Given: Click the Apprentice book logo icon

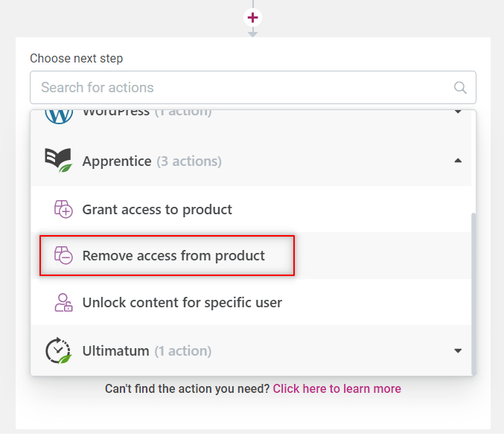Looking at the screenshot, I should pos(59,160).
